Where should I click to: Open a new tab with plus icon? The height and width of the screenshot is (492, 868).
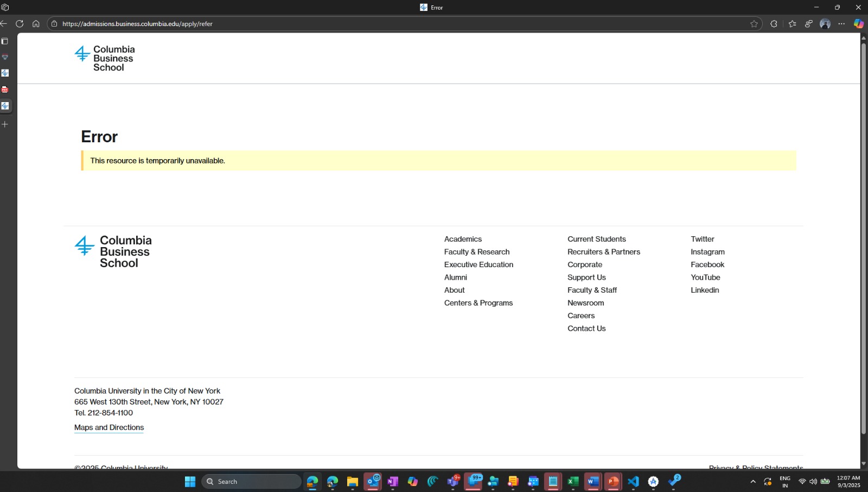click(5, 124)
